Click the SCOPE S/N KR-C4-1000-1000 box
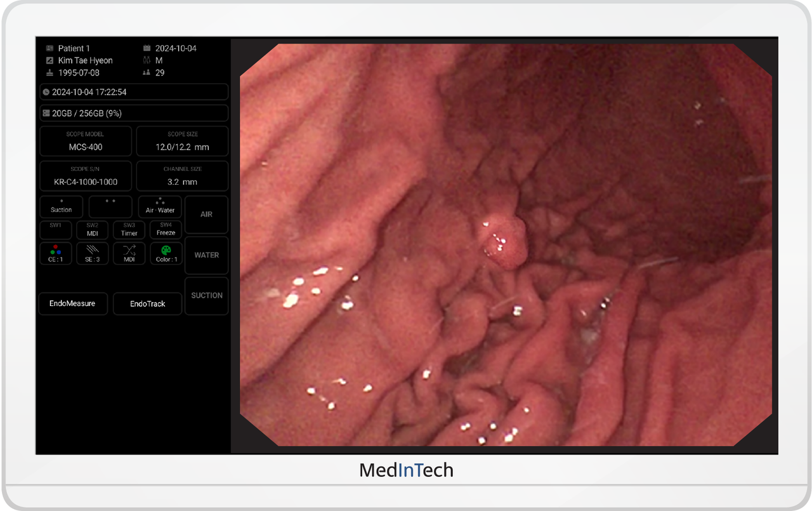 [x=86, y=176]
